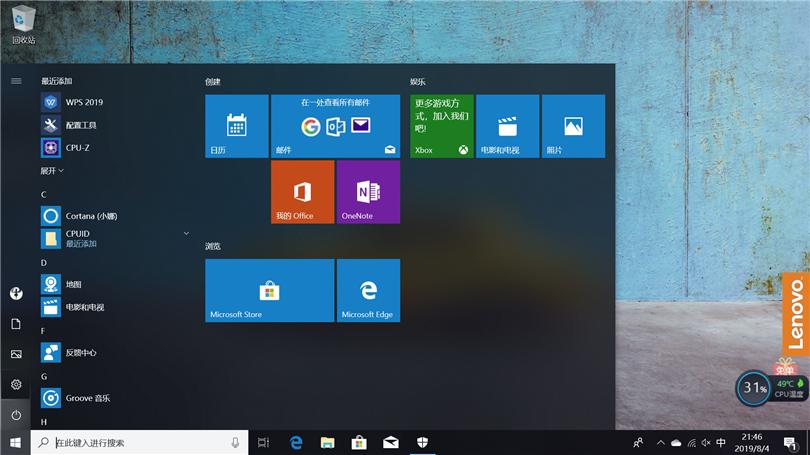Open the 日历 calendar tile

tap(236, 126)
